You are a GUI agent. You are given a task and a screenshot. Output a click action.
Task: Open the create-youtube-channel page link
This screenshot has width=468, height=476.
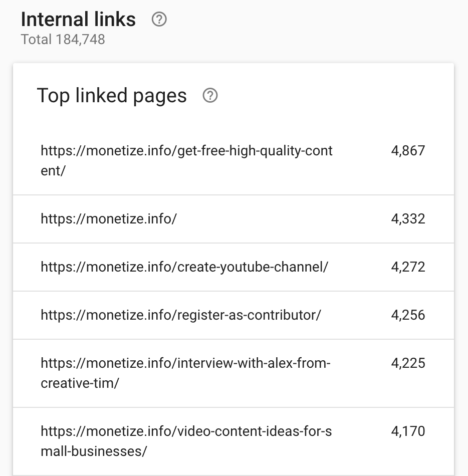[184, 267]
